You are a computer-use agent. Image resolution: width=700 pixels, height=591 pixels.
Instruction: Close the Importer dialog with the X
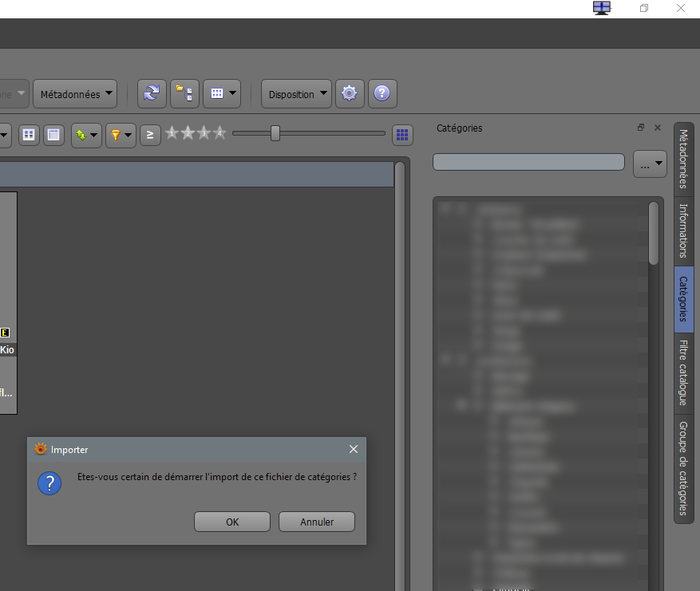tap(354, 449)
